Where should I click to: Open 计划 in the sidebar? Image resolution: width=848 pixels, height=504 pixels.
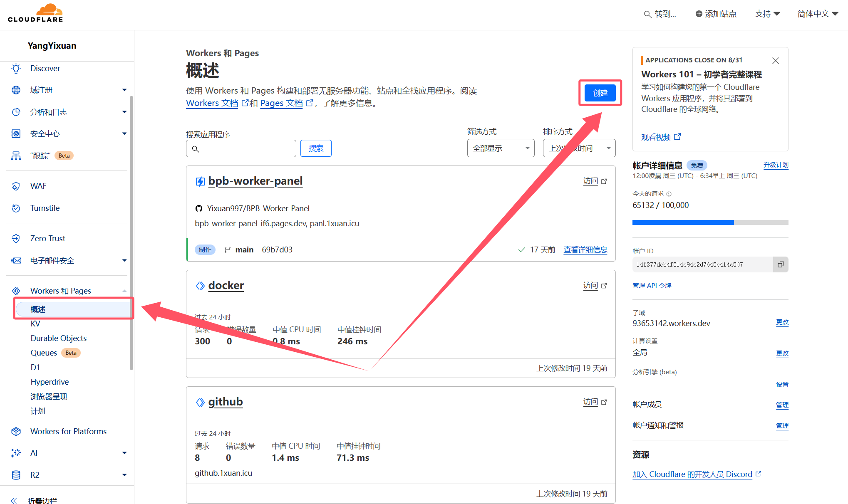[x=38, y=411]
